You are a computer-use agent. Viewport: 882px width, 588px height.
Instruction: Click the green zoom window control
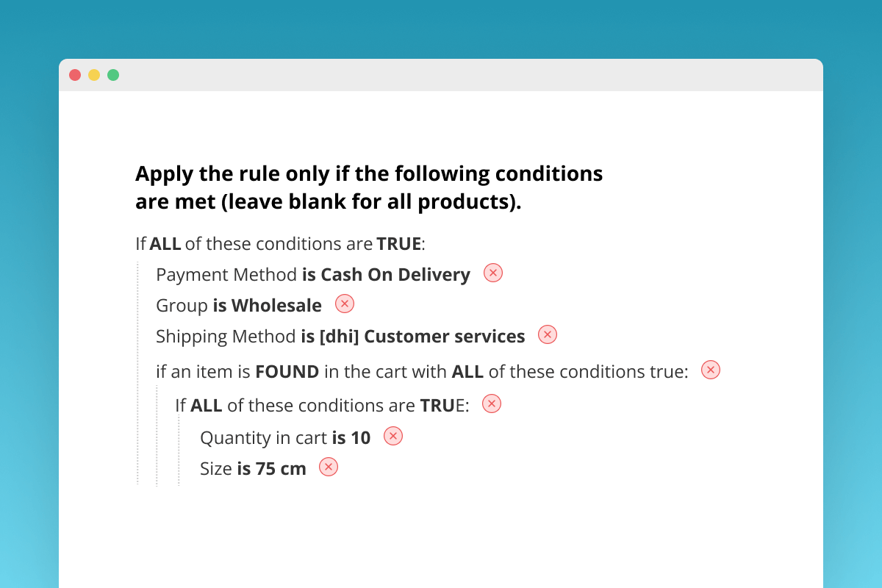click(x=113, y=74)
